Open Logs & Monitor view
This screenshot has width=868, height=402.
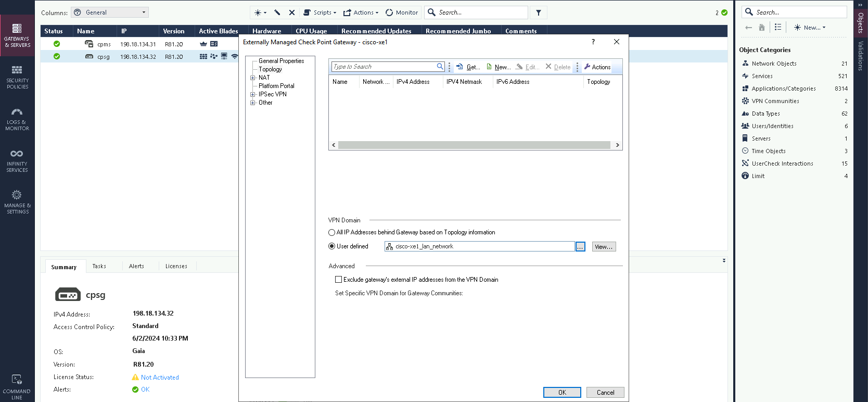pos(17,119)
